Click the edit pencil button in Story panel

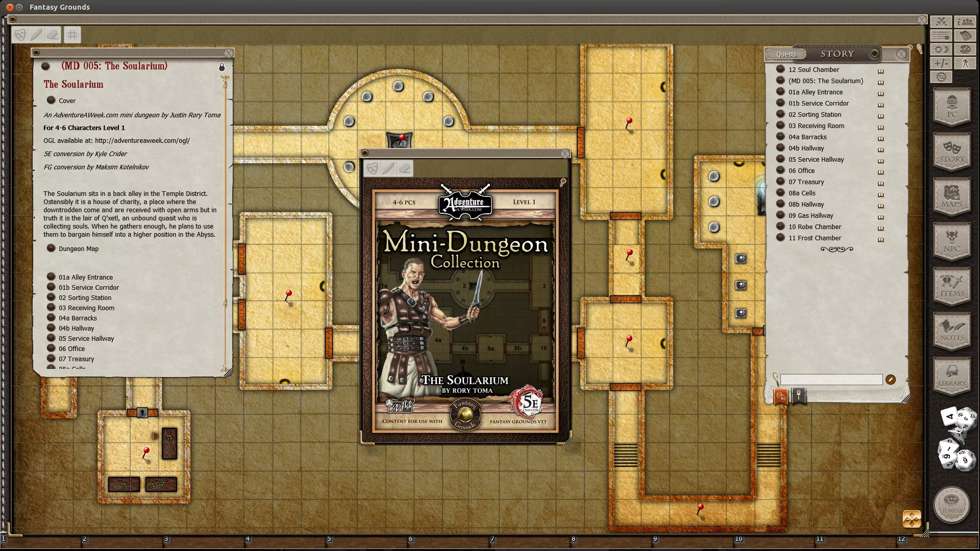tap(891, 380)
